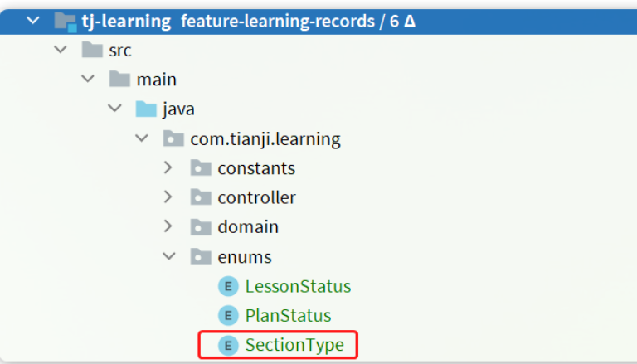This screenshot has height=364, width=637.
Task: Click the LessonStatus enum icon
Action: click(228, 286)
